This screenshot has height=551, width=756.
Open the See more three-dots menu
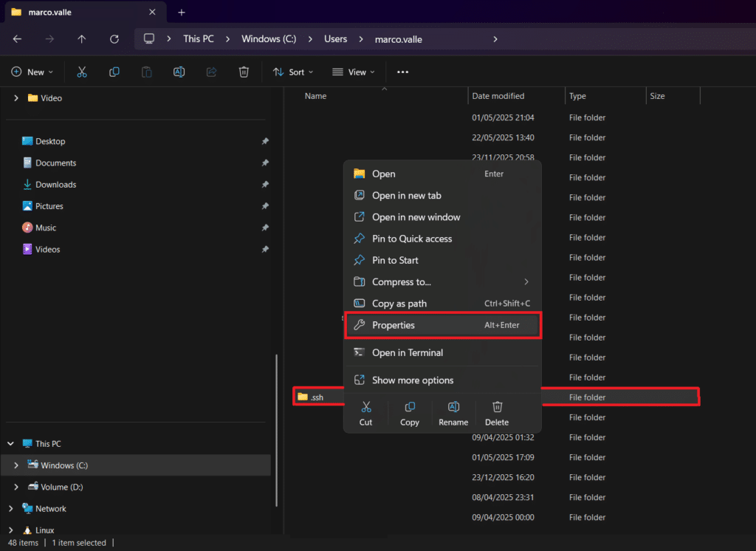(x=402, y=72)
